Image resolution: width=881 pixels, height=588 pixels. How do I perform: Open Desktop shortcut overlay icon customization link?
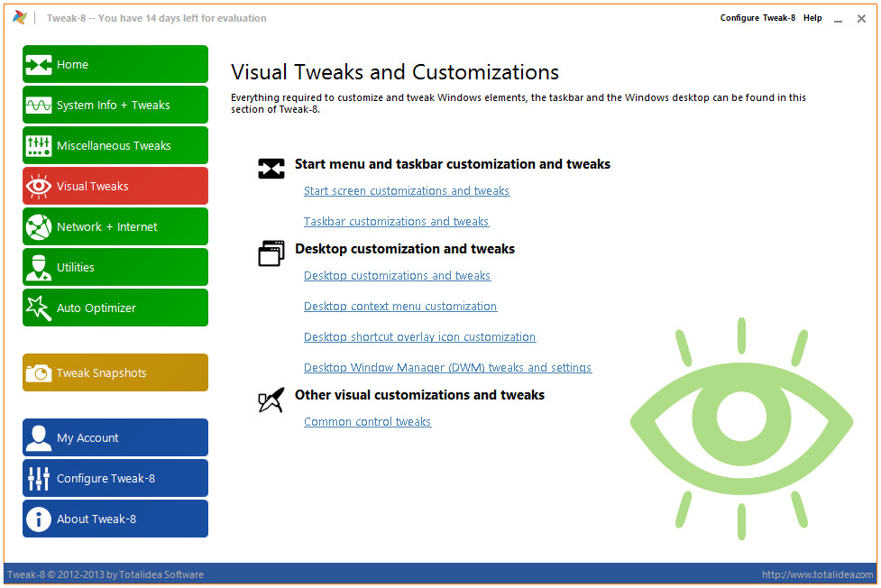(x=419, y=336)
